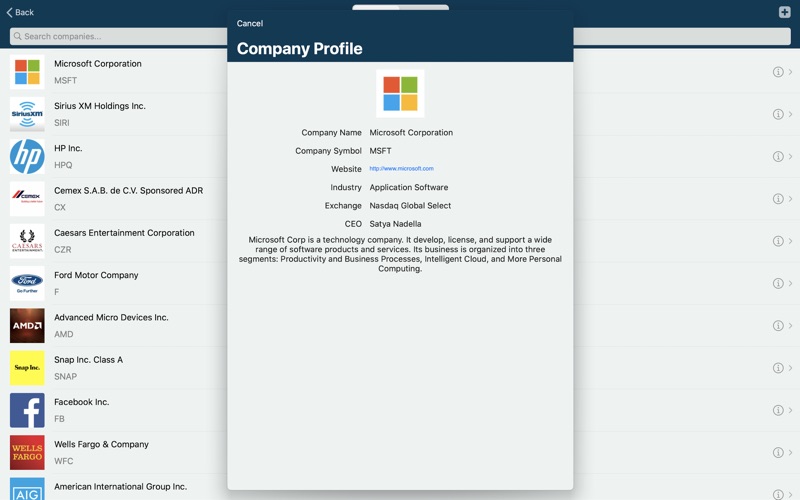This screenshot has width=800, height=500.
Task: Click the SNAP ticker symbol
Action: (x=66, y=377)
